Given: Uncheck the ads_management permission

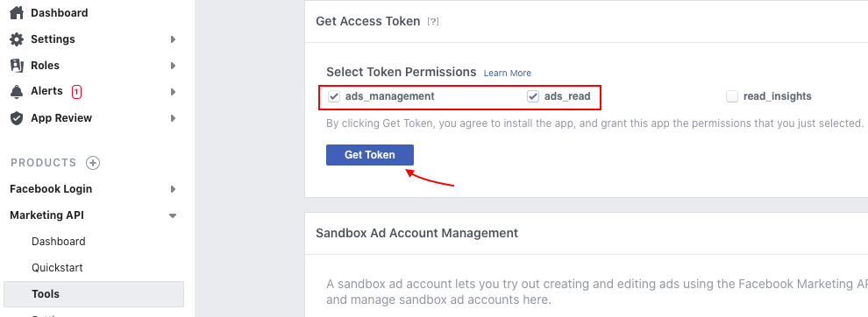Looking at the screenshot, I should tap(334, 96).
